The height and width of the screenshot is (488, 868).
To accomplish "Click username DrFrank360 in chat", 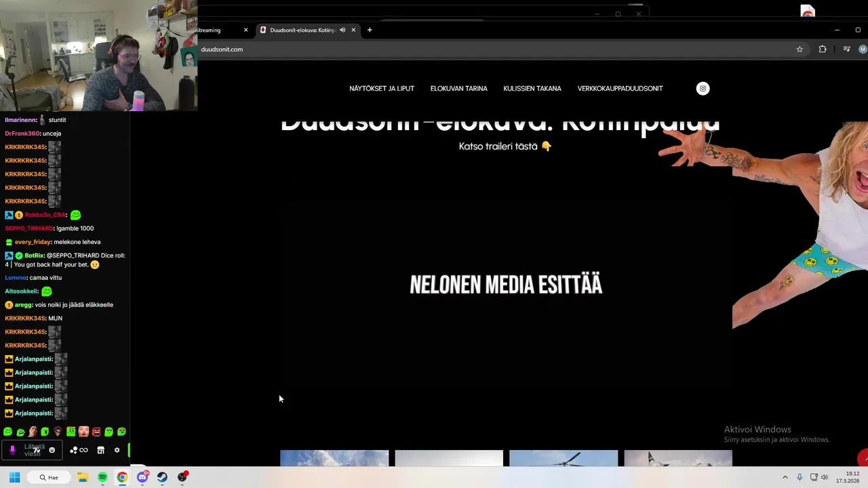I will 22,134.
